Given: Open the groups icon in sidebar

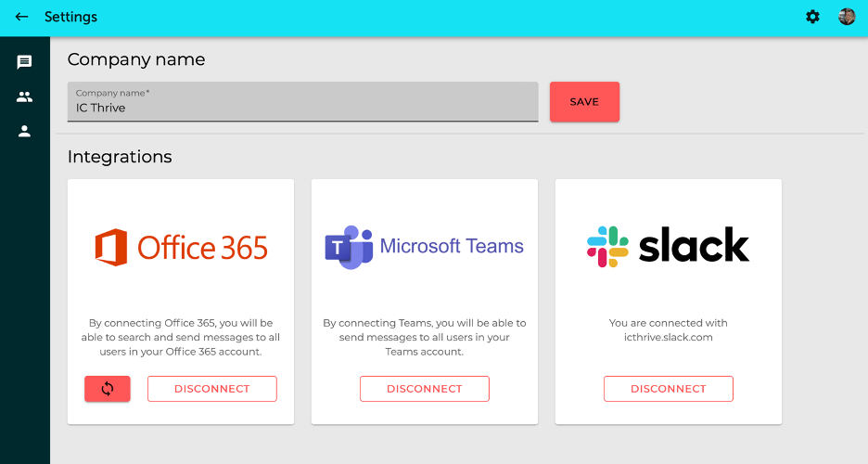Looking at the screenshot, I should (24, 97).
